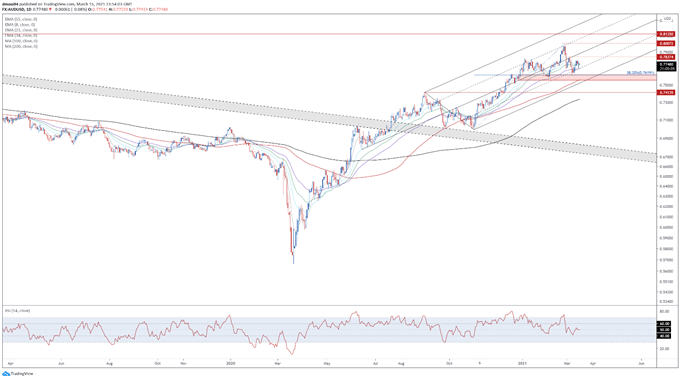Viewport: 680px width, 379px height.
Task: Click the 0.80072 red price label
Action: click(x=667, y=43)
